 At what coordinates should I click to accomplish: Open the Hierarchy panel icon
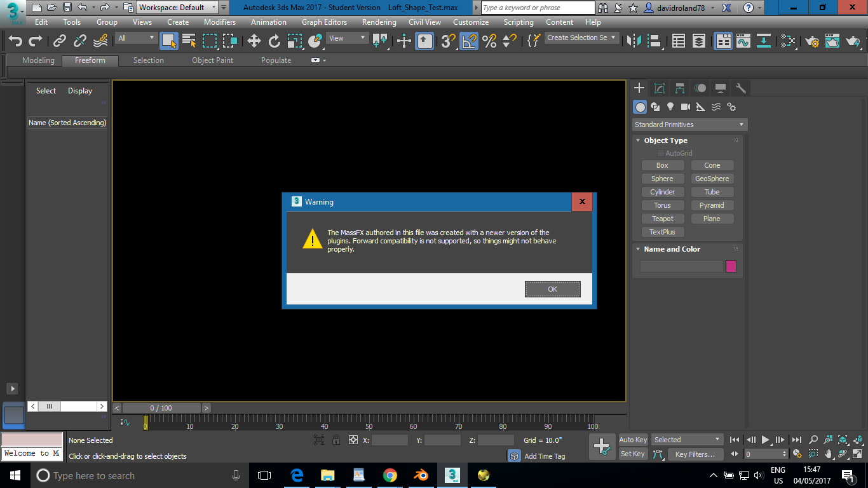click(x=680, y=88)
